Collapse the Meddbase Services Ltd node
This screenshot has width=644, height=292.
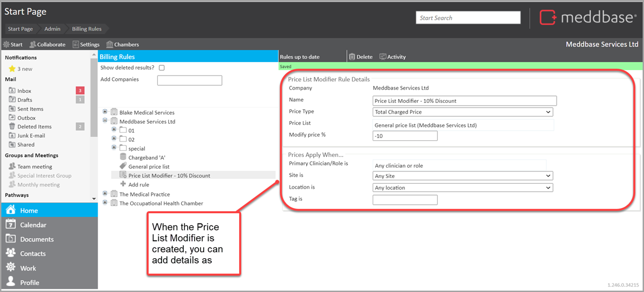pyautogui.click(x=105, y=121)
